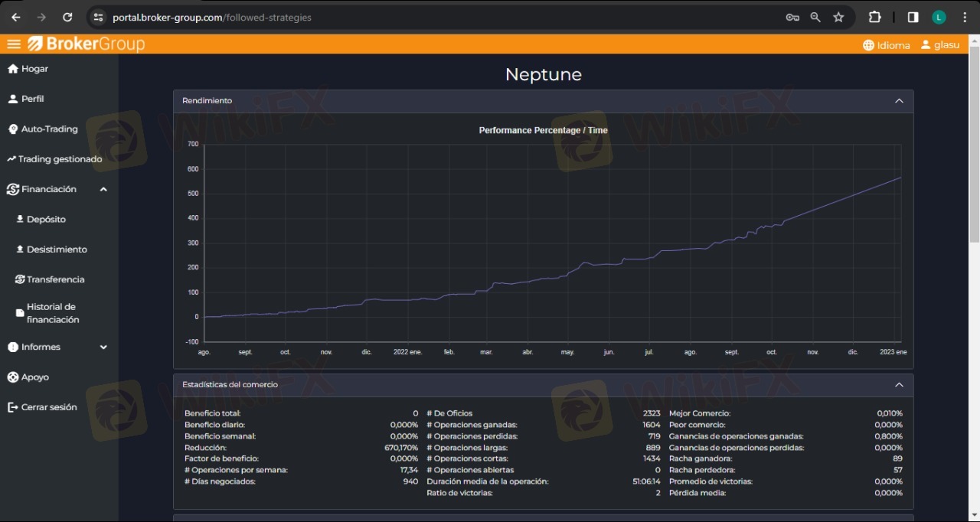Open the Idioma language selector
This screenshot has height=522, width=980.
tap(887, 45)
